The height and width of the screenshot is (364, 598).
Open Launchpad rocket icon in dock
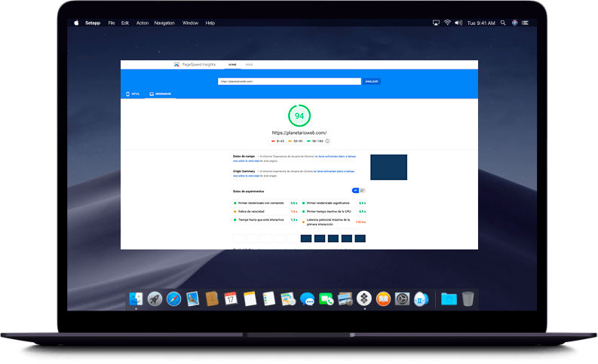[155, 298]
